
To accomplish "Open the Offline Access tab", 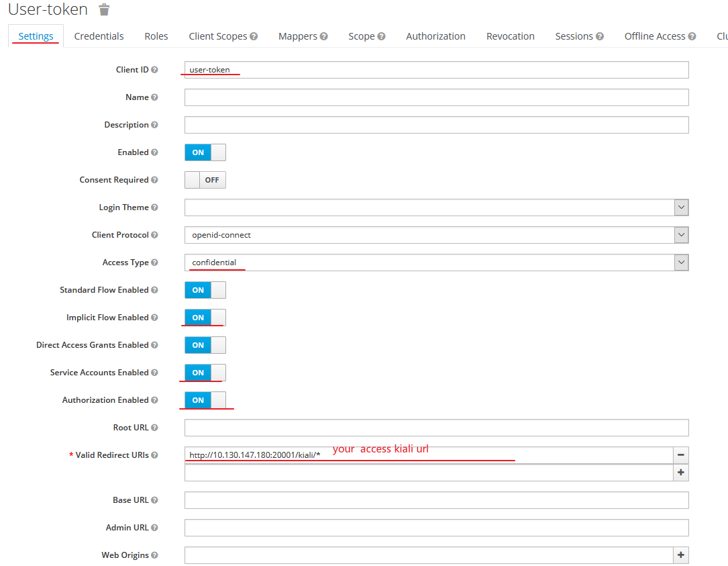I will pos(655,36).
